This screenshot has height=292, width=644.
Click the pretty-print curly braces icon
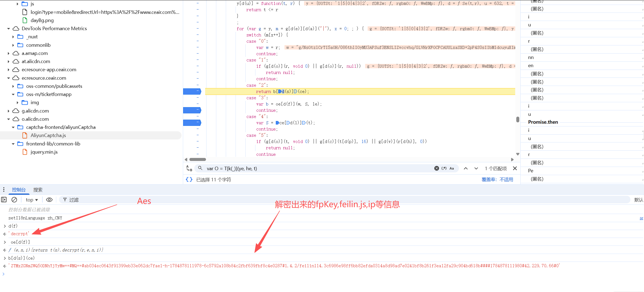click(x=189, y=179)
